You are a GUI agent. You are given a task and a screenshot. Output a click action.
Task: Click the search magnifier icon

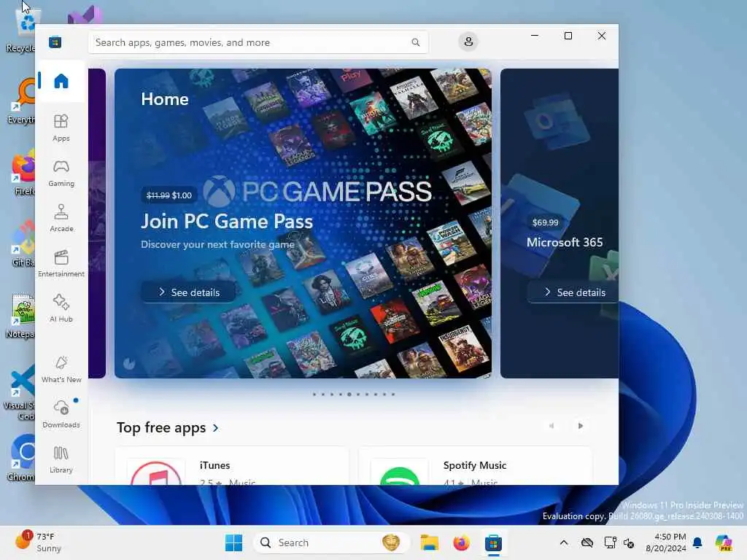[x=415, y=42]
